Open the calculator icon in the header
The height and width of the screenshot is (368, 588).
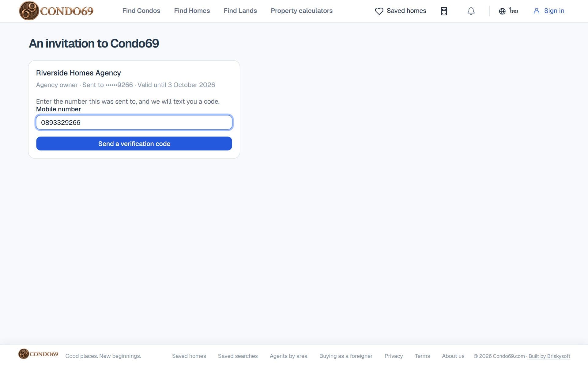[444, 11]
